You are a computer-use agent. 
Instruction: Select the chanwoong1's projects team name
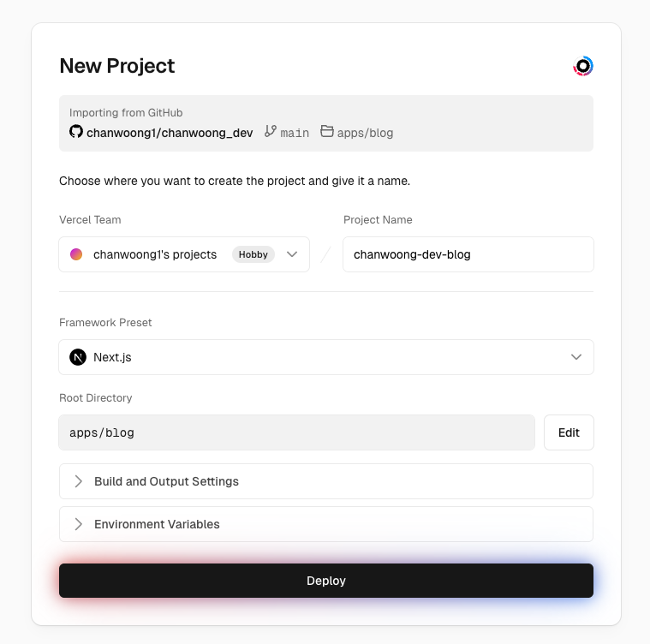click(155, 254)
